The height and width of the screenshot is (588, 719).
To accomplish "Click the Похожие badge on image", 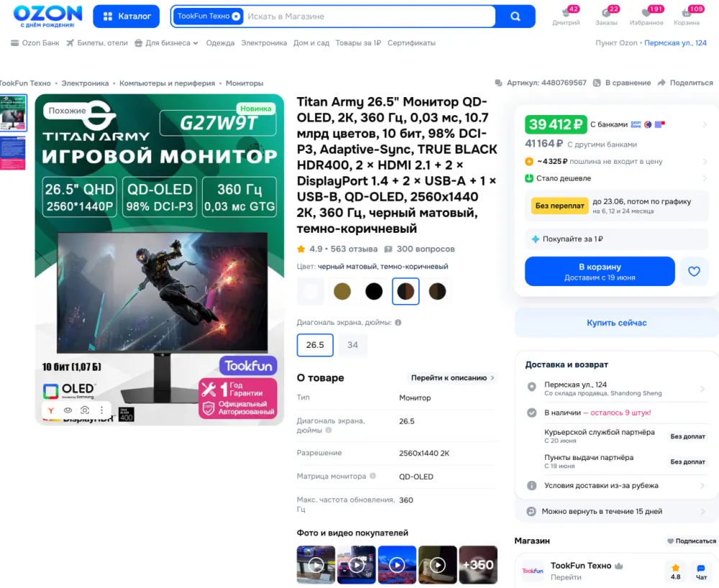I will click(67, 111).
